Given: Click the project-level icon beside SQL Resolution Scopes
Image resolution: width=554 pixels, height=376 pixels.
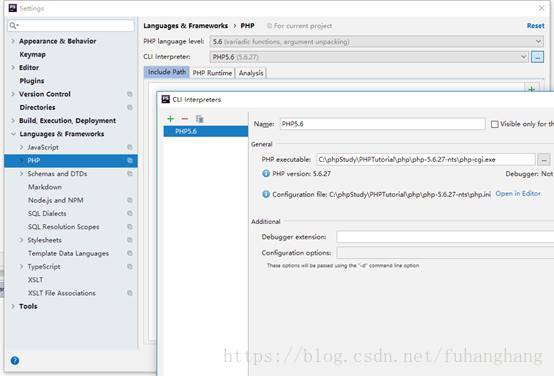Looking at the screenshot, I should tap(130, 227).
